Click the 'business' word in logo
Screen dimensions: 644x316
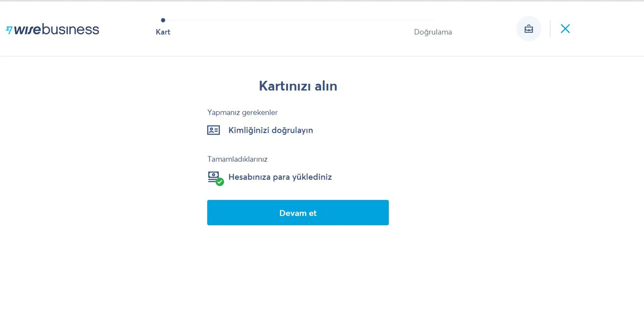point(71,29)
